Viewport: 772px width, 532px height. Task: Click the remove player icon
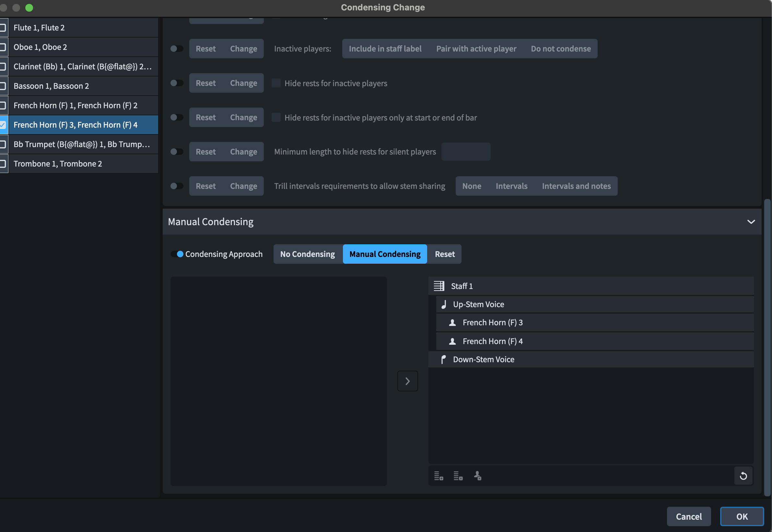477,476
